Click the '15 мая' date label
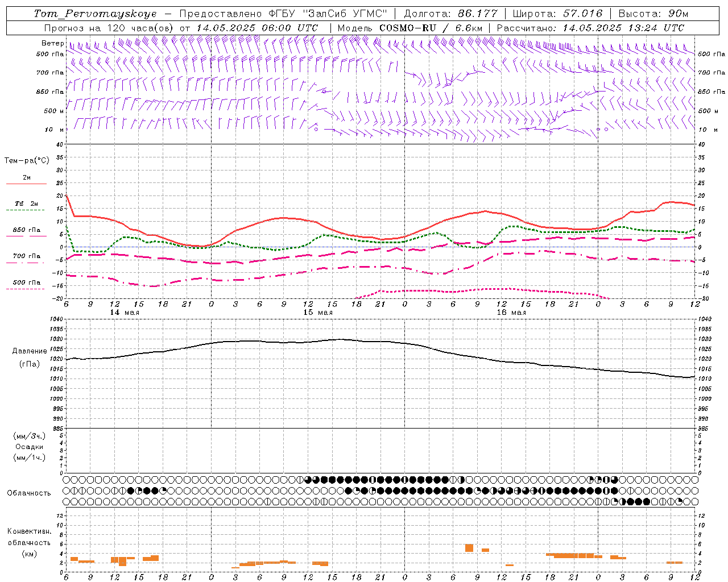The height and width of the screenshot is (582, 728). tap(318, 313)
